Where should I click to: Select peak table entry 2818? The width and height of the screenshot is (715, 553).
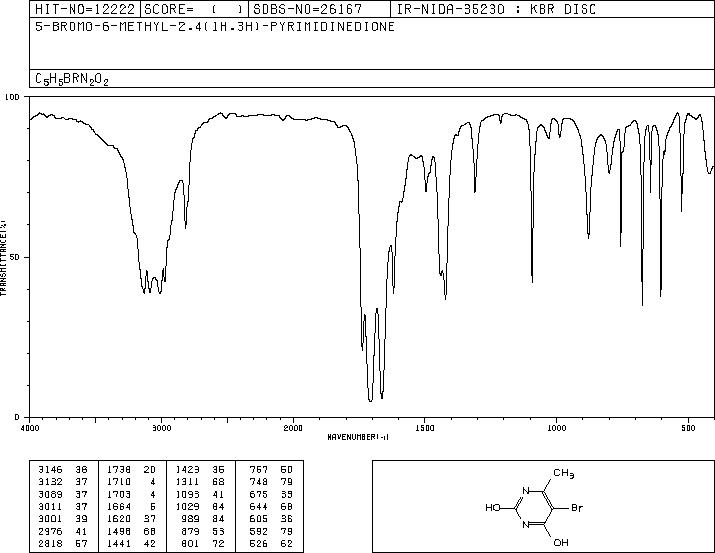(62, 543)
